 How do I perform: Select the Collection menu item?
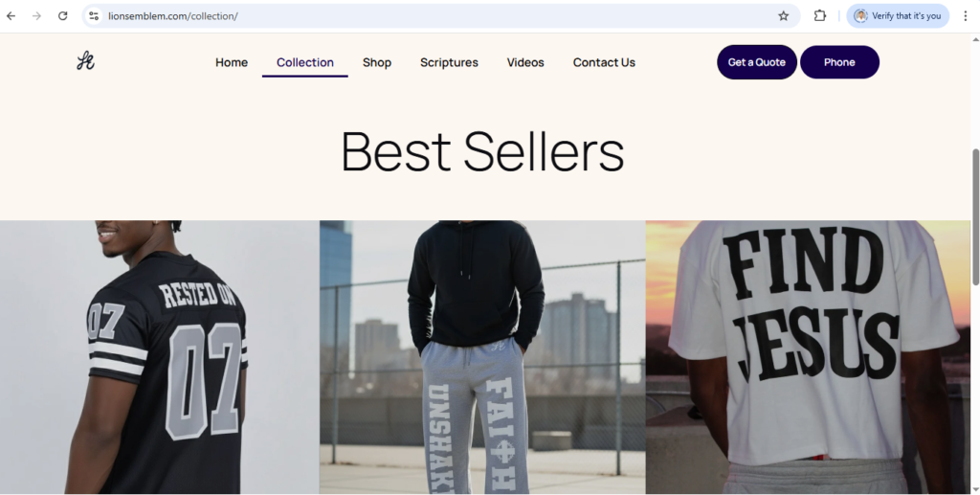pos(305,62)
